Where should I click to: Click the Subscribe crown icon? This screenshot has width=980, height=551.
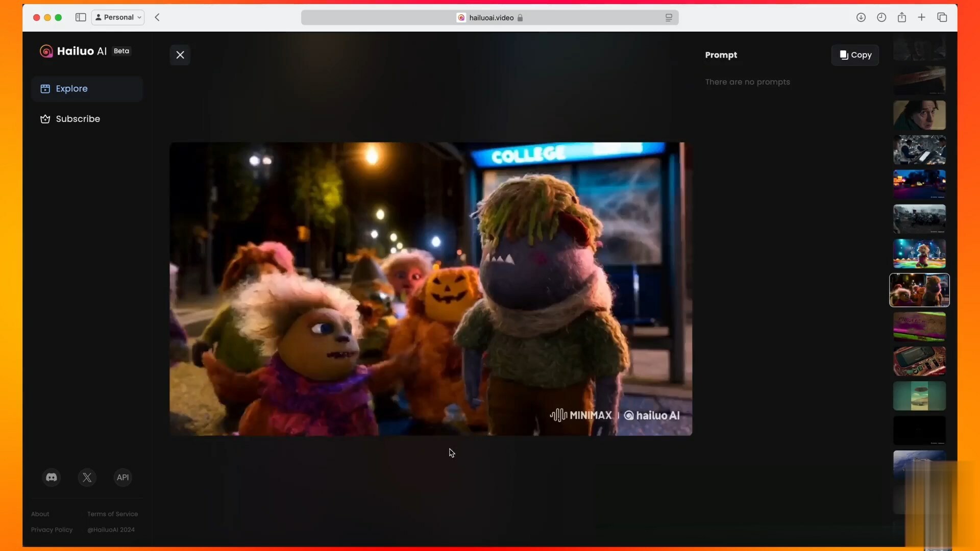pyautogui.click(x=45, y=119)
